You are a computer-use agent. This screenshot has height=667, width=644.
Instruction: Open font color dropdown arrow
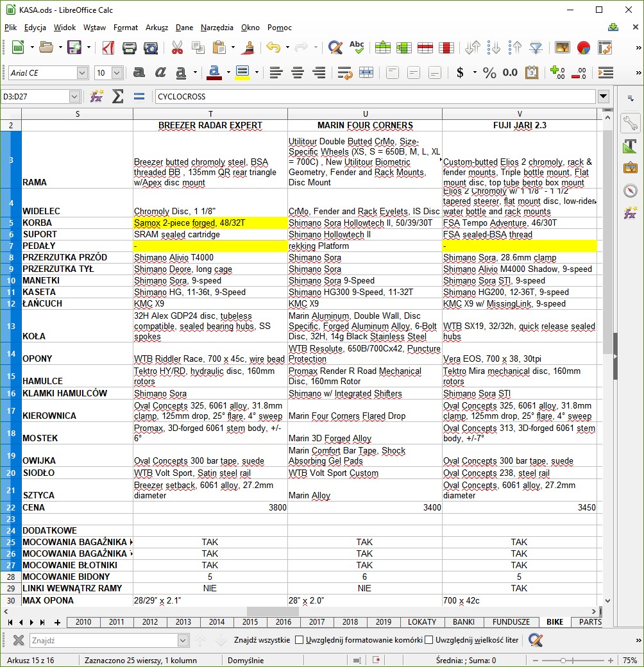pyautogui.click(x=229, y=72)
